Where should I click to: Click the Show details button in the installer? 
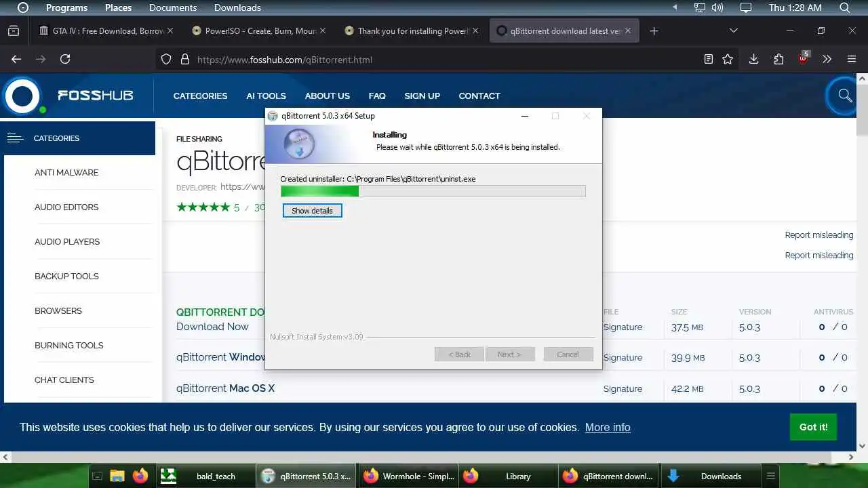[312, 211]
